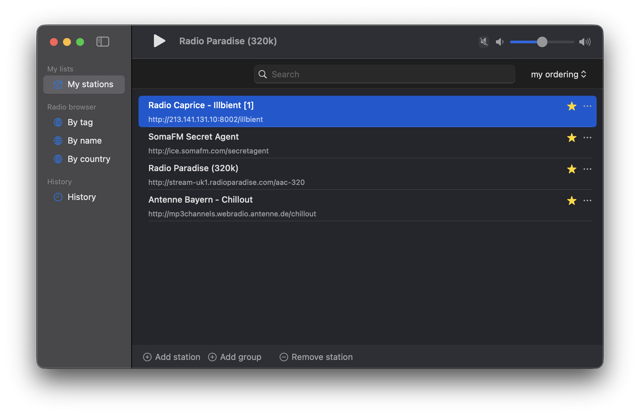The image size is (640, 417).
Task: Close the window with red button
Action: click(x=53, y=42)
